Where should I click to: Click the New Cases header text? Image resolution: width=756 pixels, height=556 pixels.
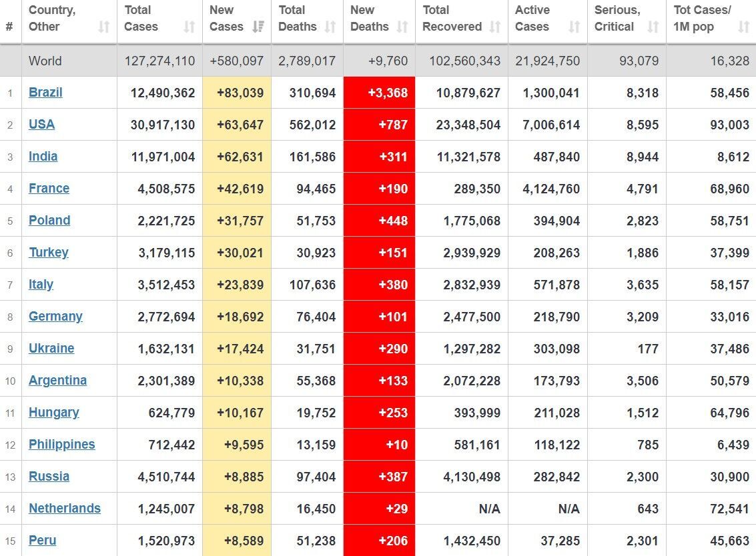226,18
